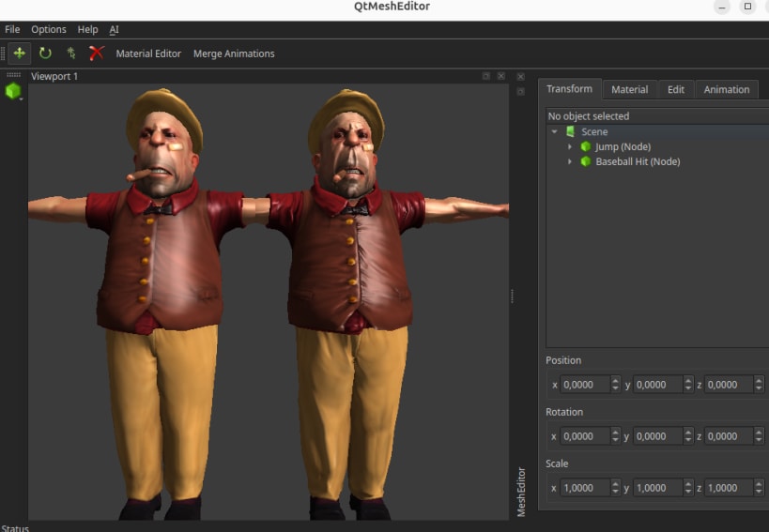
Task: Decrease Scale z with down arrow
Action: pyautogui.click(x=760, y=493)
